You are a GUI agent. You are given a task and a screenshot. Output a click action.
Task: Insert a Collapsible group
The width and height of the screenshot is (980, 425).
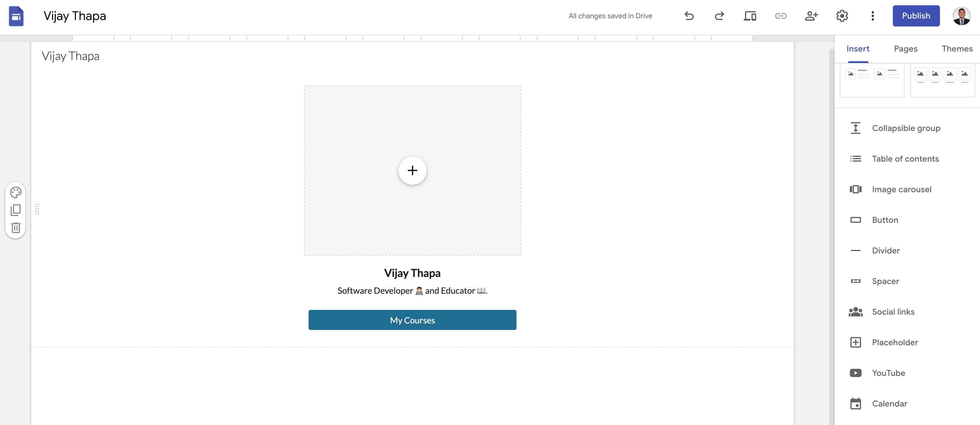(907, 128)
